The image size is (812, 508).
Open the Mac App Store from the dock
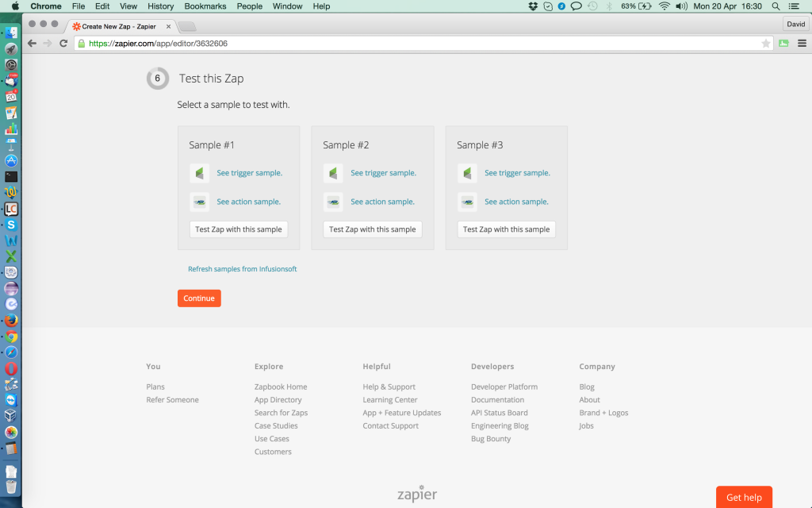point(11,160)
